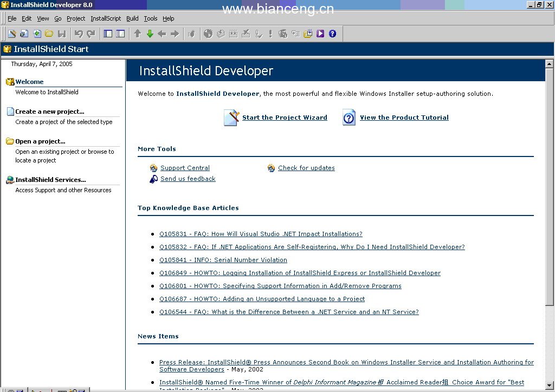Open the Build menu

tap(132, 18)
